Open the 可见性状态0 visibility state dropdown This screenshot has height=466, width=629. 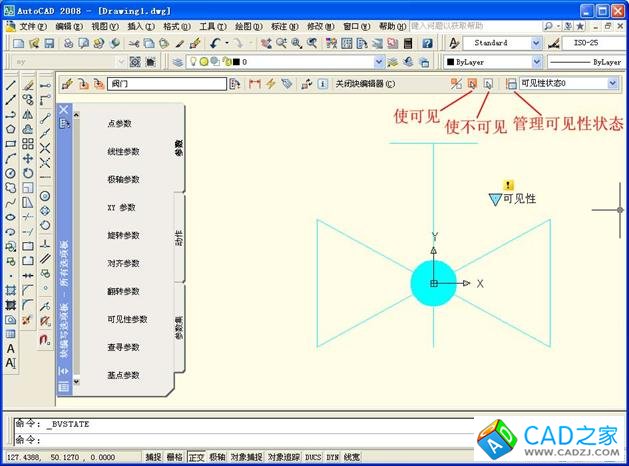point(612,84)
